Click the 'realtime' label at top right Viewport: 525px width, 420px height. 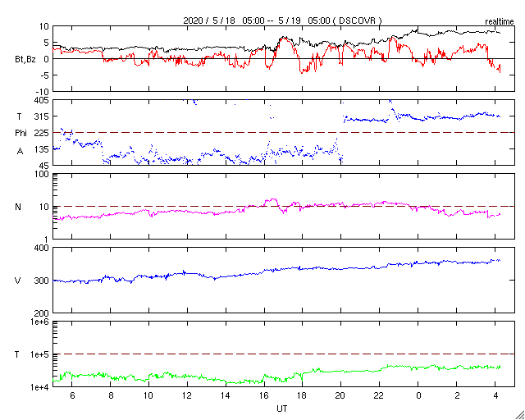(x=500, y=22)
